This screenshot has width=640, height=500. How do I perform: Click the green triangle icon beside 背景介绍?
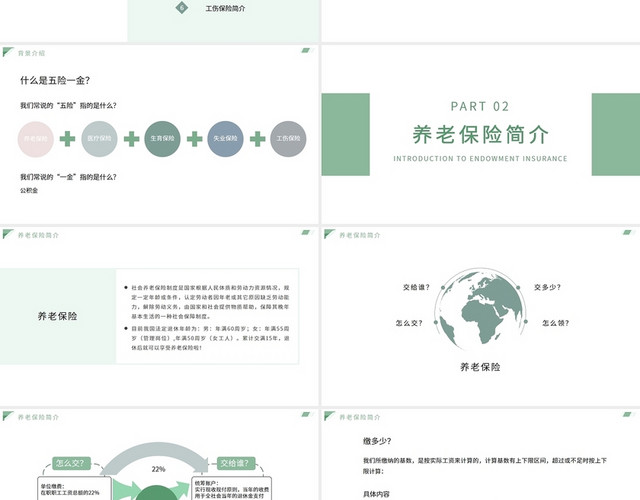click(x=8, y=52)
